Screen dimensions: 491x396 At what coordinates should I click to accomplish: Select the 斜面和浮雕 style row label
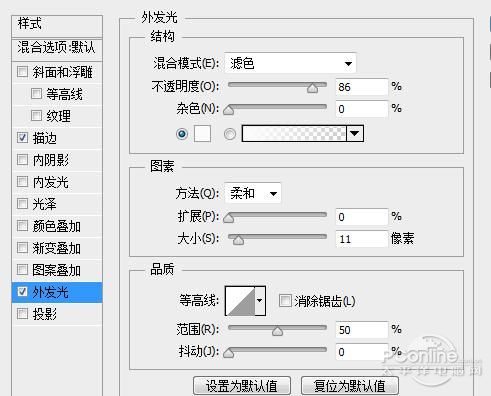(x=62, y=72)
